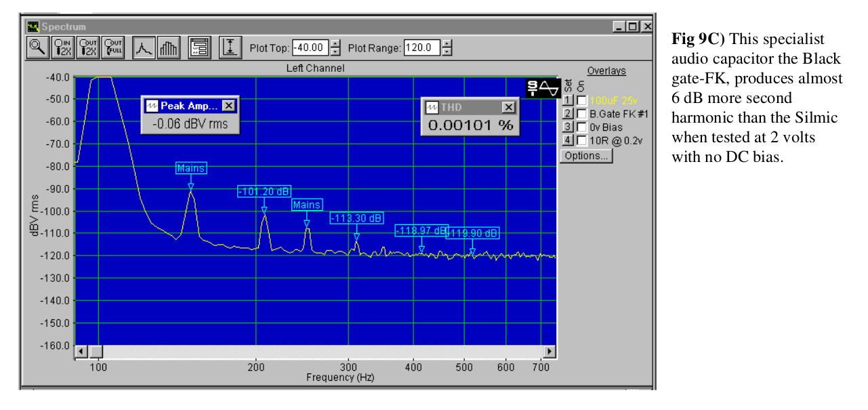Screen dimensions: 868x410
Task: Click the 'Overlays' heading
Action: 606,70
